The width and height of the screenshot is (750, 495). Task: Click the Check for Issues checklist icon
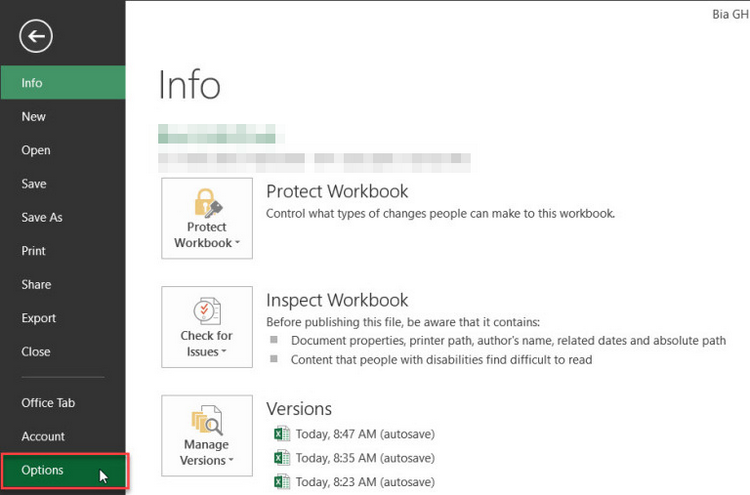click(207, 311)
